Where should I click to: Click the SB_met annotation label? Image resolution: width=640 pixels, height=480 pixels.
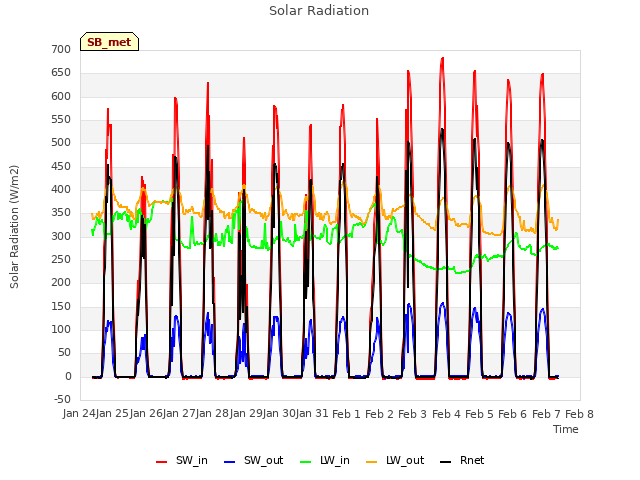pos(109,42)
